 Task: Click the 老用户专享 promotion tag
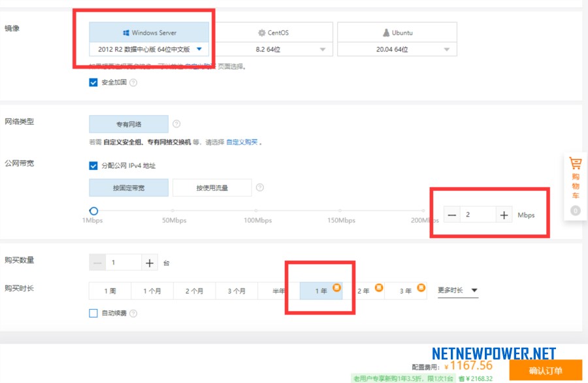[x=403, y=378]
